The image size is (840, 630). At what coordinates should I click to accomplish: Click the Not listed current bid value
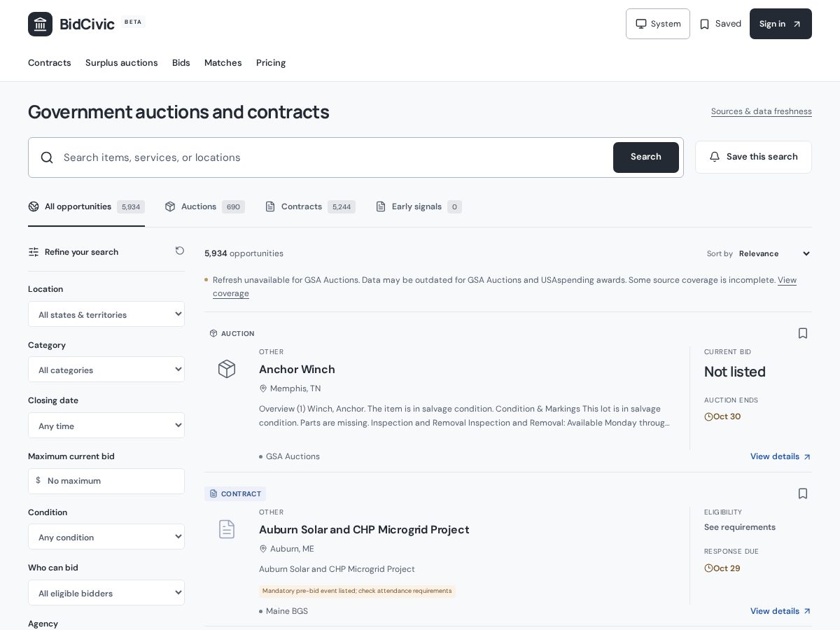(x=735, y=372)
